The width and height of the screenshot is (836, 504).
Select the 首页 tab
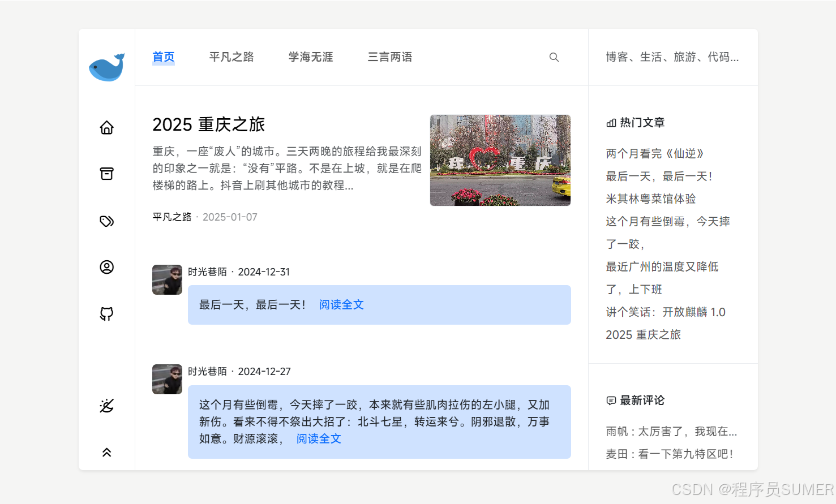pos(164,57)
